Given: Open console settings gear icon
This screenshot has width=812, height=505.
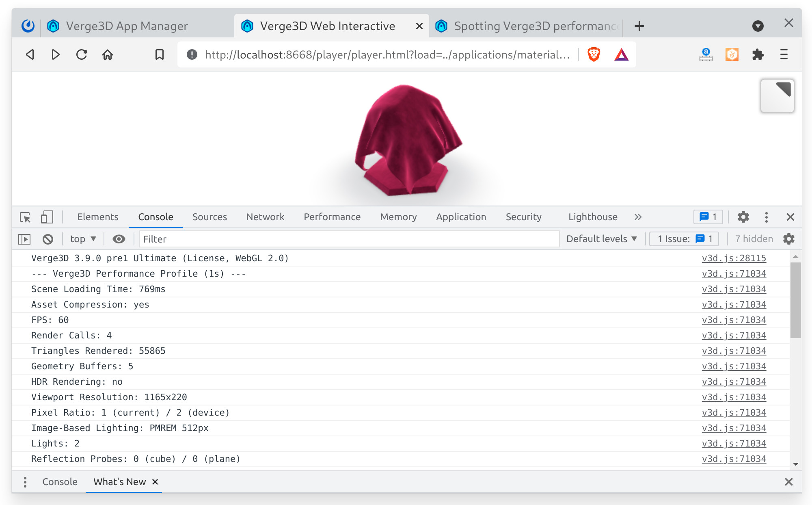Looking at the screenshot, I should 788,239.
